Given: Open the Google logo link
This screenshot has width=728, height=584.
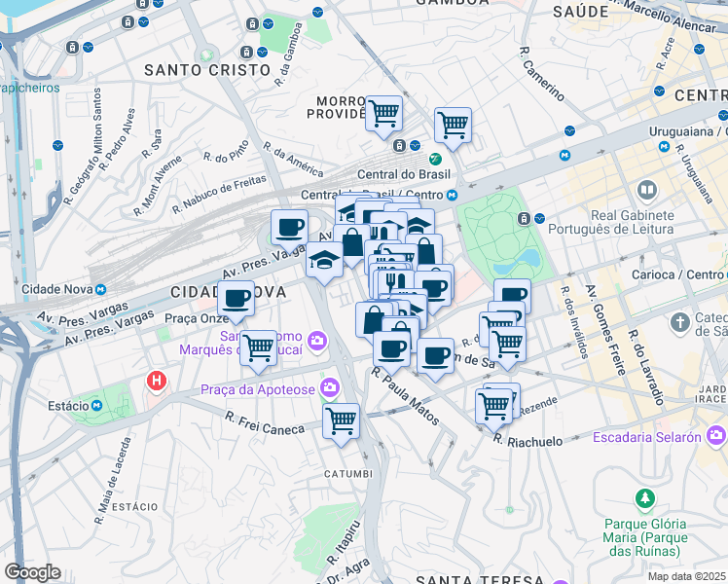Looking at the screenshot, I should [x=32, y=572].
